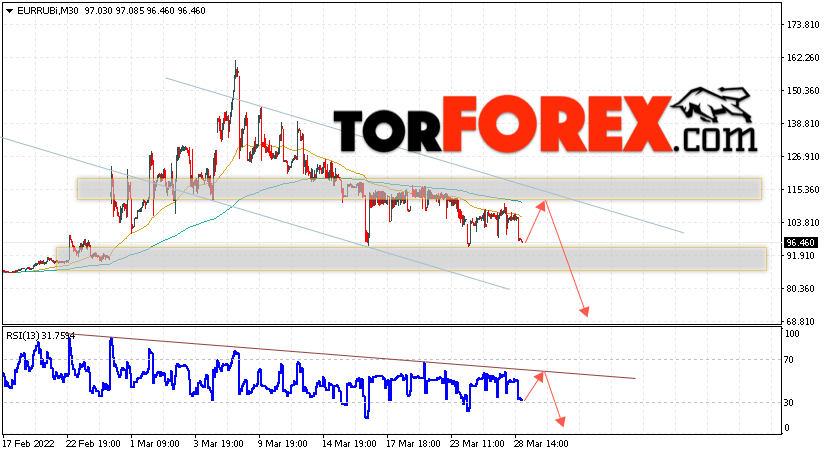Select price scale value 162.260
The image size is (827, 455).
coord(803,57)
